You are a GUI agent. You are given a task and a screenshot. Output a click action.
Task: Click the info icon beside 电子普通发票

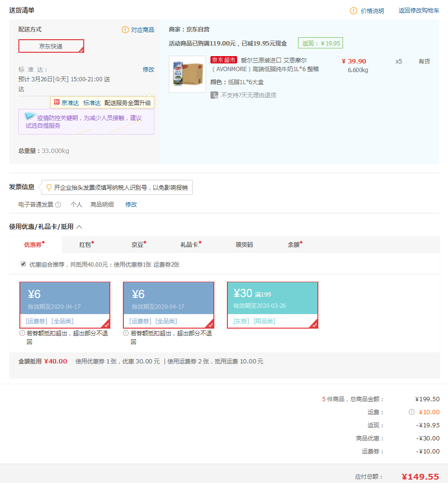coord(58,205)
